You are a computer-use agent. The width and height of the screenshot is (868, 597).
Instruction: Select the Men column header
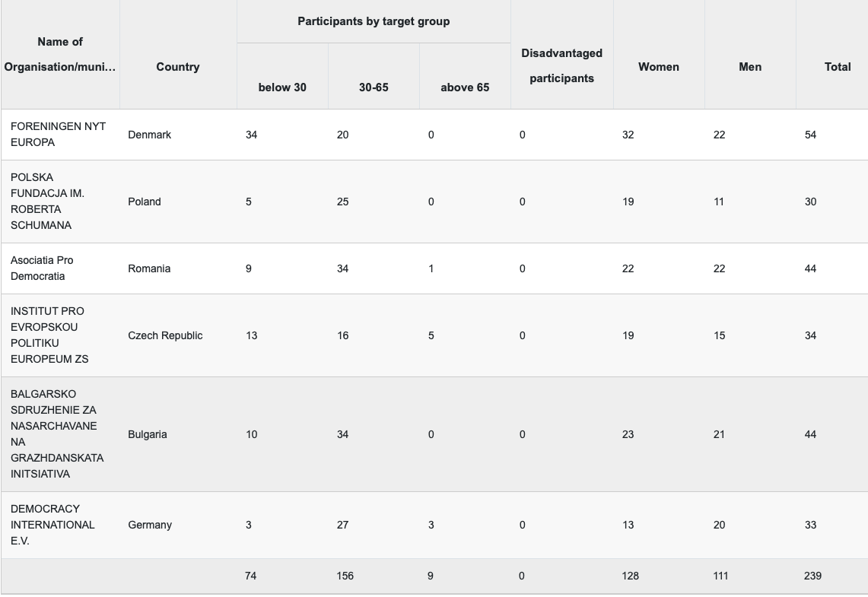750,66
